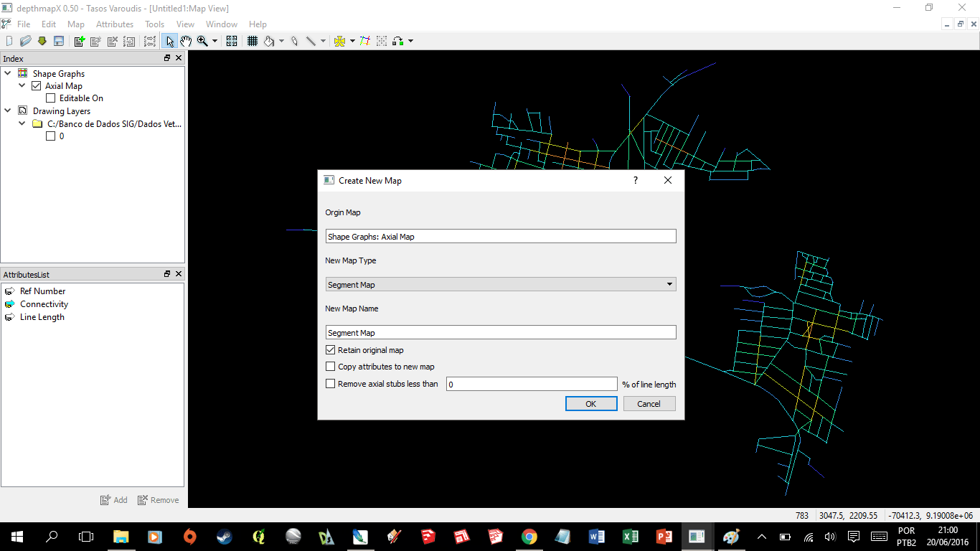
Task: Click the New Map Name text field
Action: [500, 333]
